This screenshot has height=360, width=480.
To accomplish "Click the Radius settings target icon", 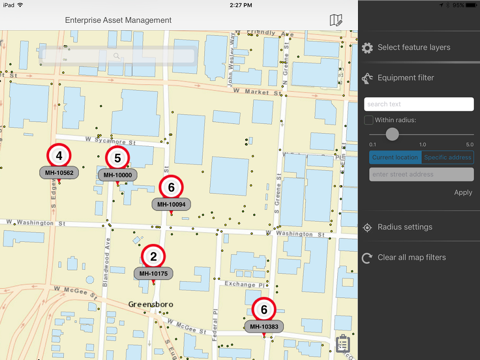I will pyautogui.click(x=367, y=227).
